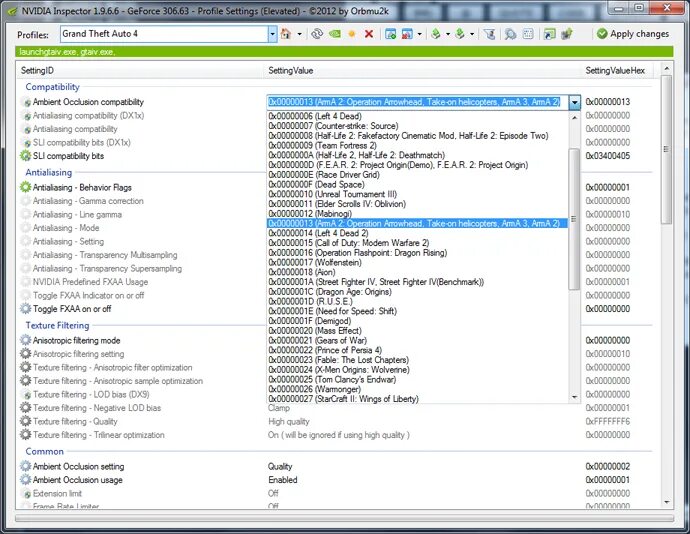Click the Profiles combo box text field
The image size is (690, 534).
pos(164,34)
